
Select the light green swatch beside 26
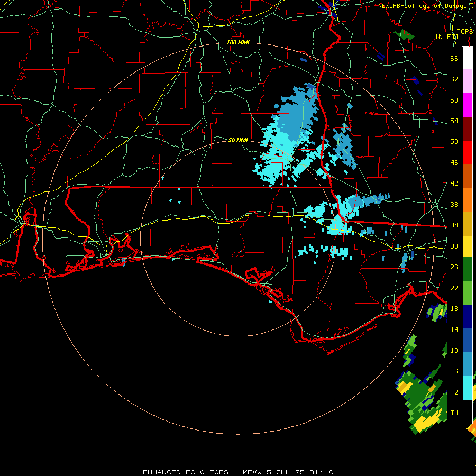click(467, 293)
